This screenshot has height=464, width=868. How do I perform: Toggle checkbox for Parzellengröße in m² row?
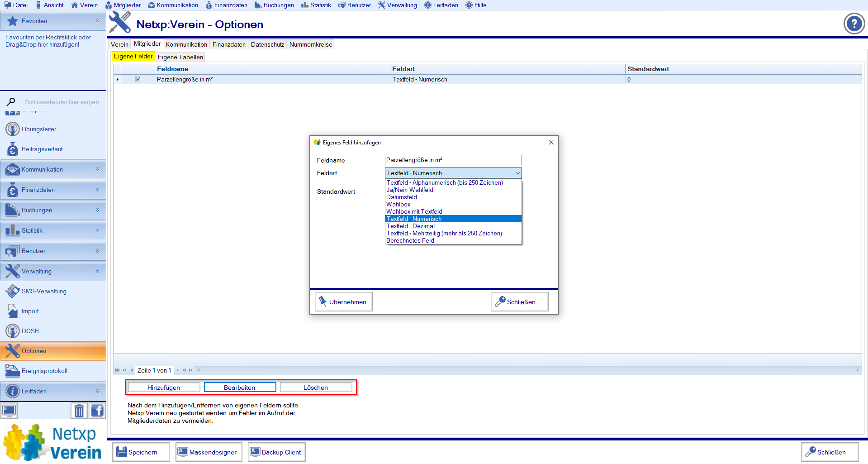click(x=138, y=79)
